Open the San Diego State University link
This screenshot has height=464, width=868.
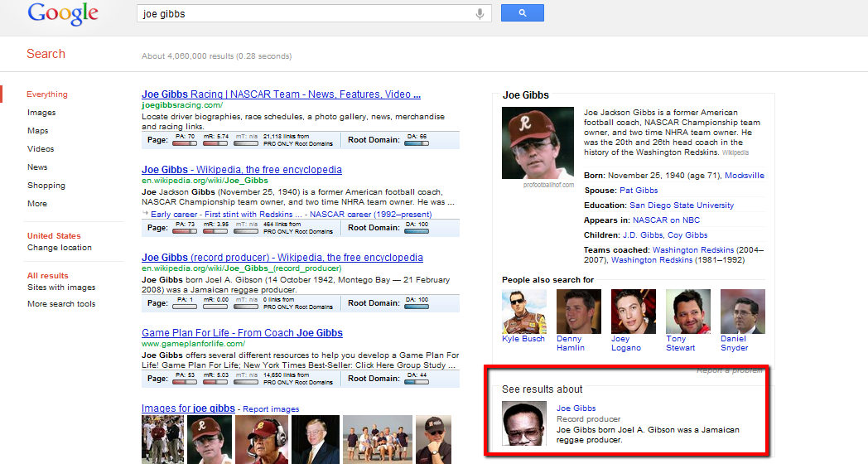[x=682, y=205]
